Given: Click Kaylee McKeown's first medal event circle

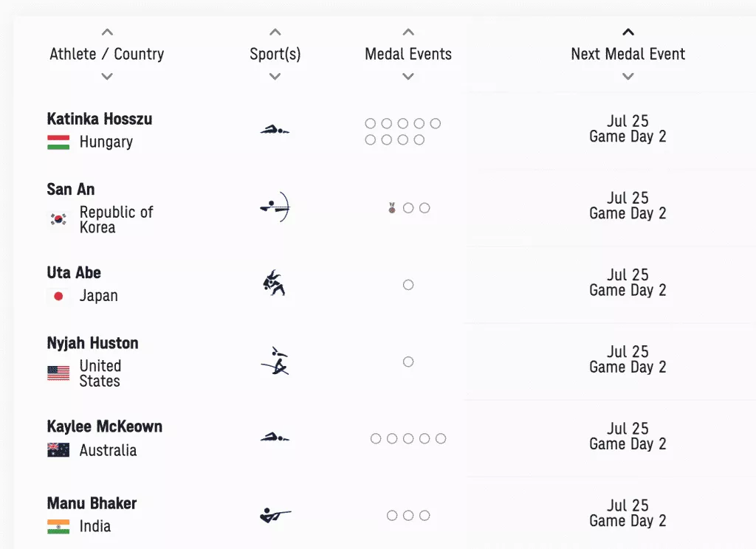Looking at the screenshot, I should pos(376,438).
